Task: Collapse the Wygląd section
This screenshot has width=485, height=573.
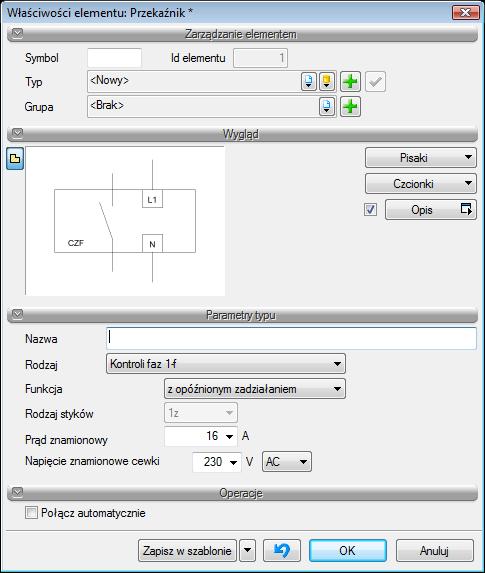Action: coord(17,133)
